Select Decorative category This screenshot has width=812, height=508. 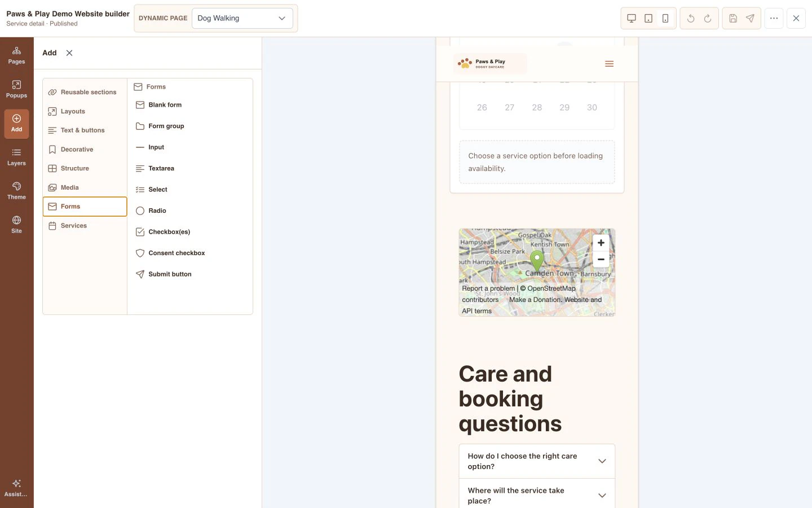point(85,150)
